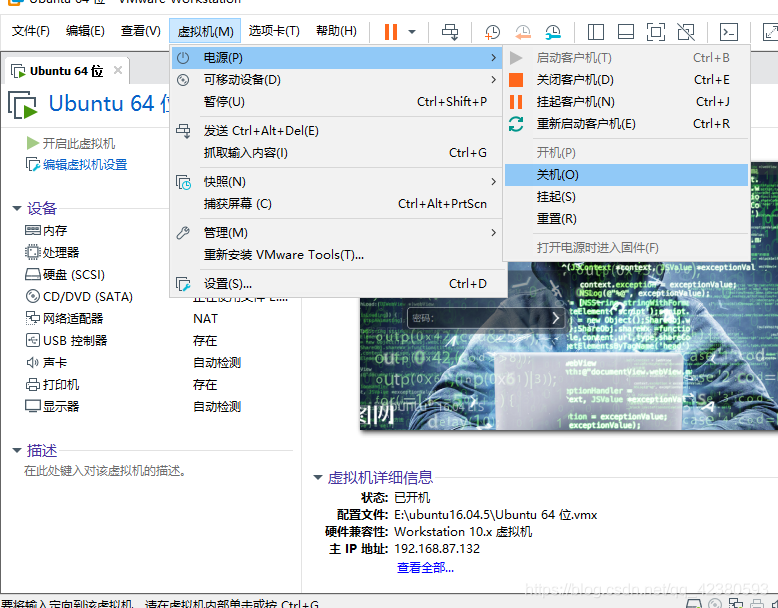Click the power icon beside 电源(P)

183,58
